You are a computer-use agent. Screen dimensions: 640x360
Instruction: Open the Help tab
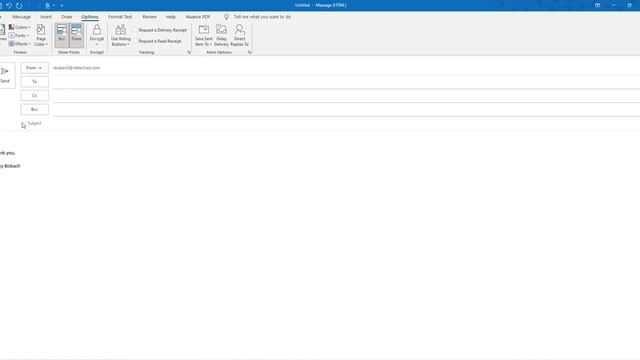coord(171,17)
